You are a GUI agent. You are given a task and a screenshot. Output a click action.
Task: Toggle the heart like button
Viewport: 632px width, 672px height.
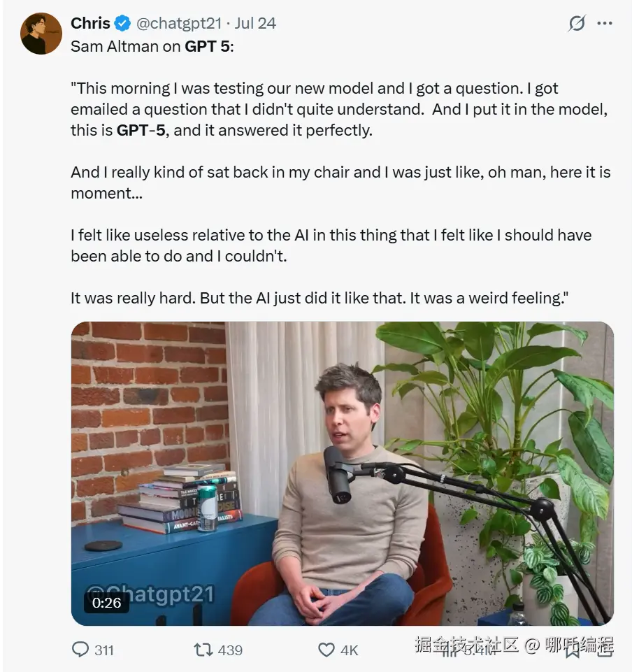click(x=326, y=650)
